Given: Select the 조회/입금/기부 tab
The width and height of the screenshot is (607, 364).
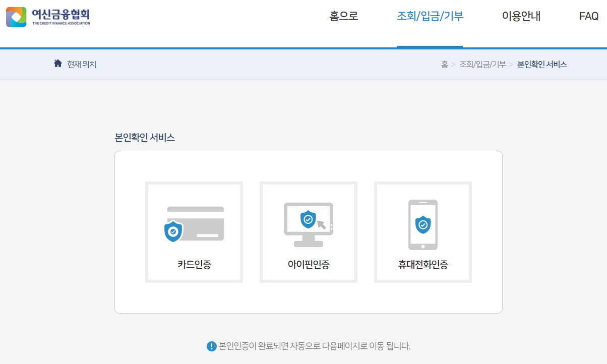Looking at the screenshot, I should 430,16.
